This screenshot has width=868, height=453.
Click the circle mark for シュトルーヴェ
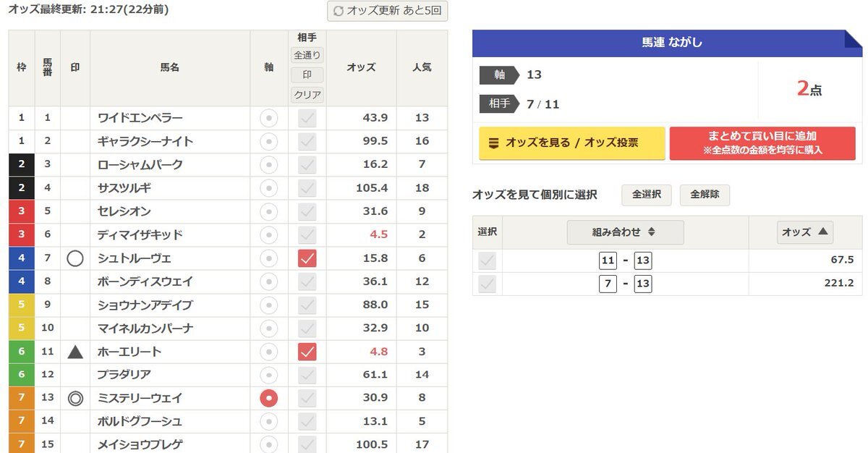click(75, 258)
